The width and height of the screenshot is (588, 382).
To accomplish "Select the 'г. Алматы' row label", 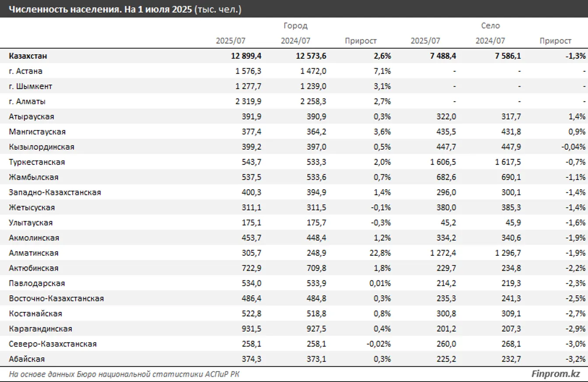I will (x=27, y=102).
